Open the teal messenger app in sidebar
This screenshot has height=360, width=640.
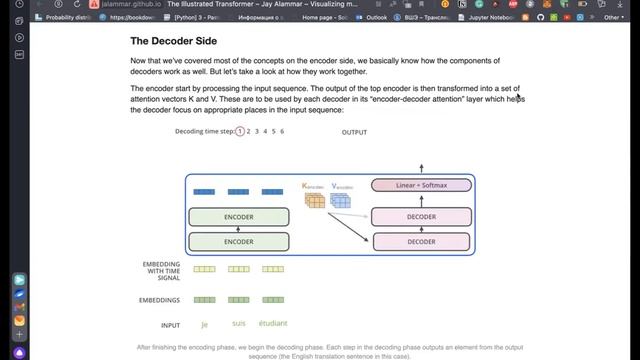(19, 280)
